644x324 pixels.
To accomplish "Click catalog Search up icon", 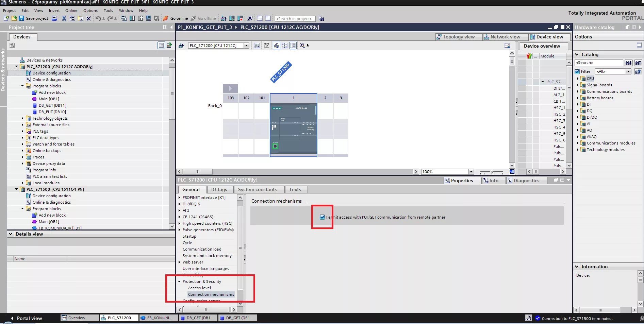I will (x=638, y=63).
